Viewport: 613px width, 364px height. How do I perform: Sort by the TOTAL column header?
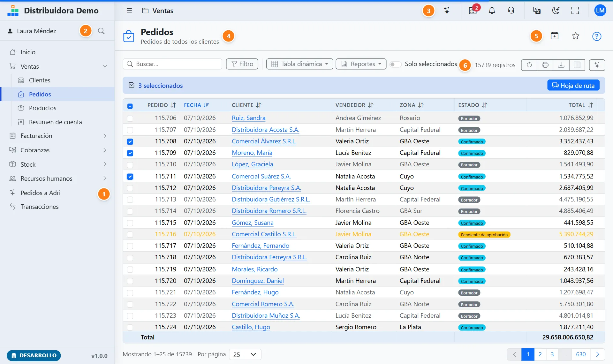tap(581, 105)
